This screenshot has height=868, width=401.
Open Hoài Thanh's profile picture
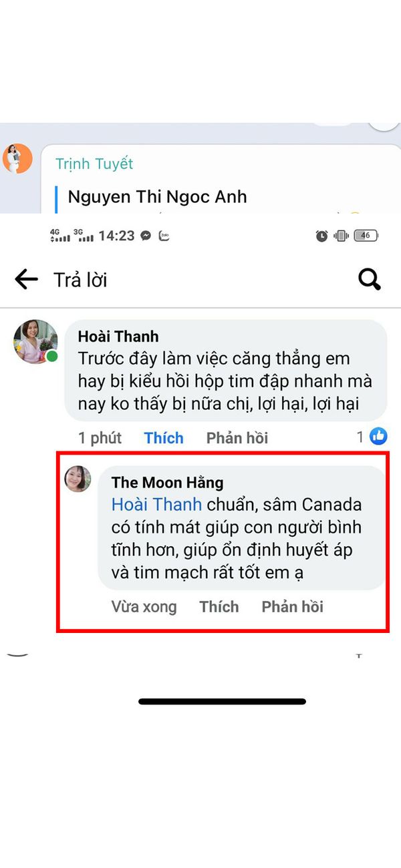click(x=35, y=341)
